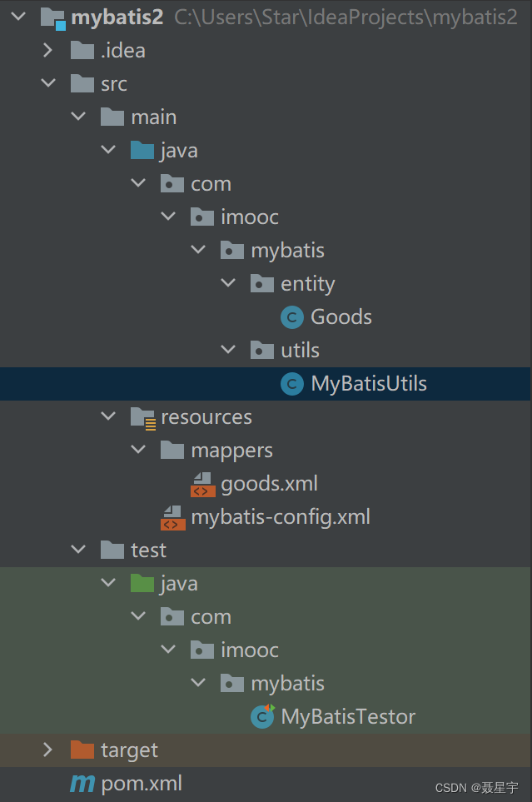Screen dimensions: 532x802
Task: Collapse the entity package
Action: point(228,283)
